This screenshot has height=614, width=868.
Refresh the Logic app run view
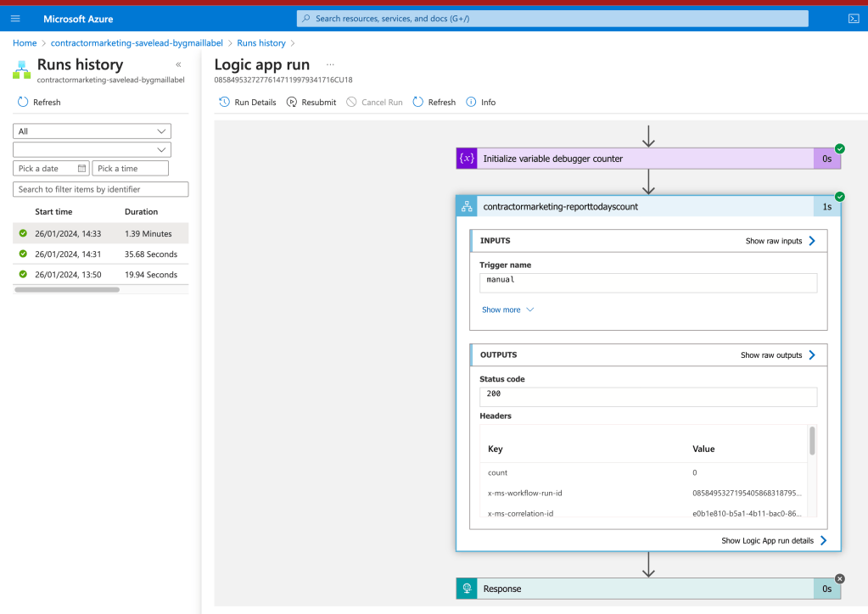(434, 102)
